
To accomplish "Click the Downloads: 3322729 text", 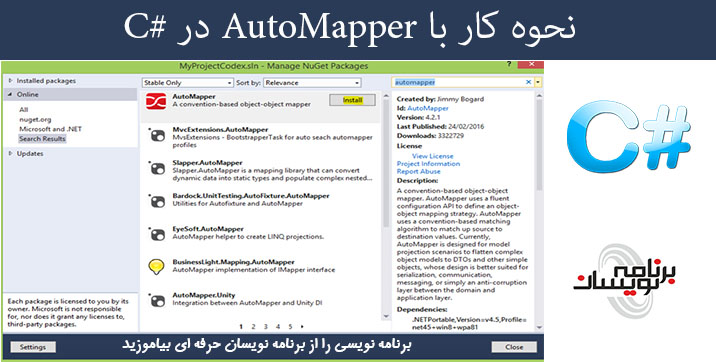I will (x=429, y=136).
